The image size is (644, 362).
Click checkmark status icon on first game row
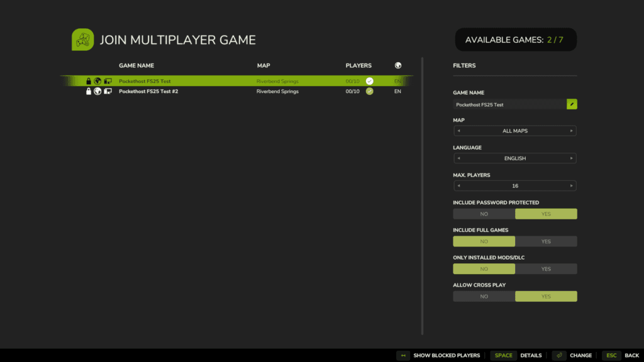pyautogui.click(x=370, y=81)
